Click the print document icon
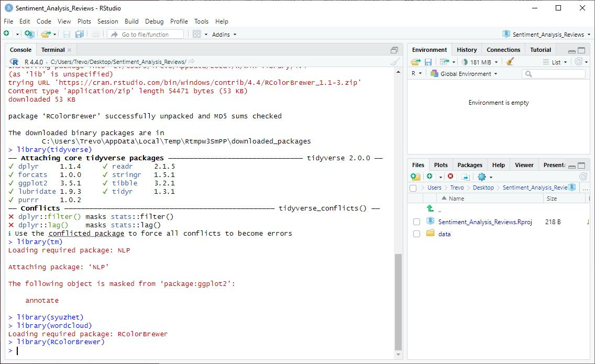Viewport: 595px width, 364px height. 96,34
